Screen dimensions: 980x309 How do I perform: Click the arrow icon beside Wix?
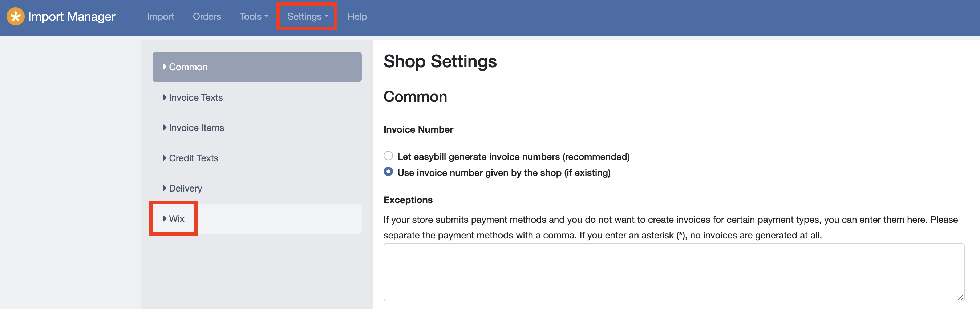coord(164,218)
